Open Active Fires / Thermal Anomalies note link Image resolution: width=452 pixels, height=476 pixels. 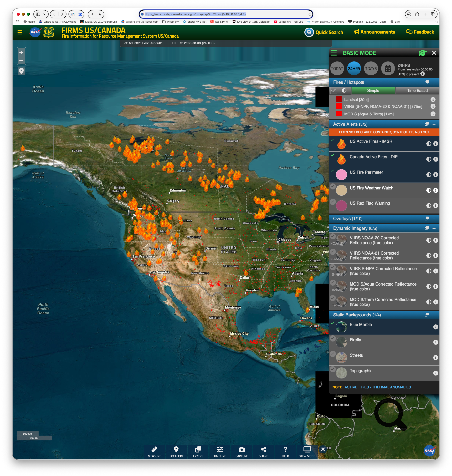pos(378,387)
